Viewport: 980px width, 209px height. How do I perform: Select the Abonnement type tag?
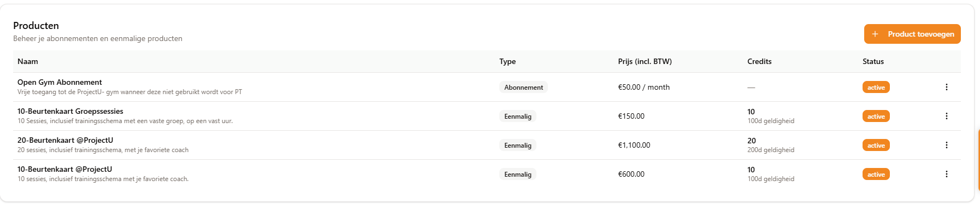click(523, 88)
